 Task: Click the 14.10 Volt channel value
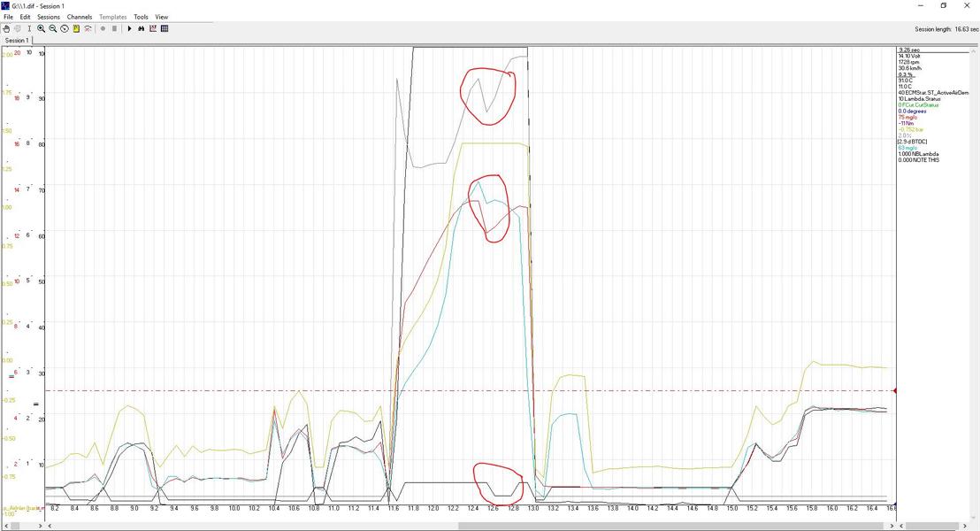point(908,56)
